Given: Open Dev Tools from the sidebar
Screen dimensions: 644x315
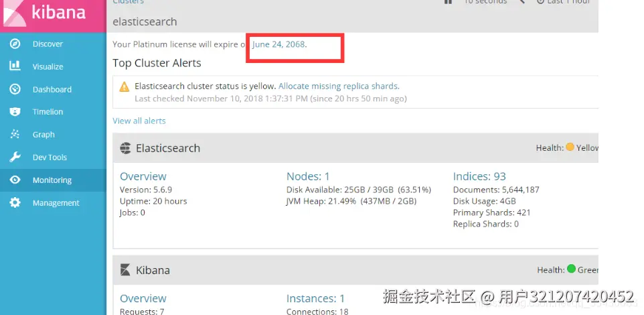Looking at the screenshot, I should click(50, 157).
